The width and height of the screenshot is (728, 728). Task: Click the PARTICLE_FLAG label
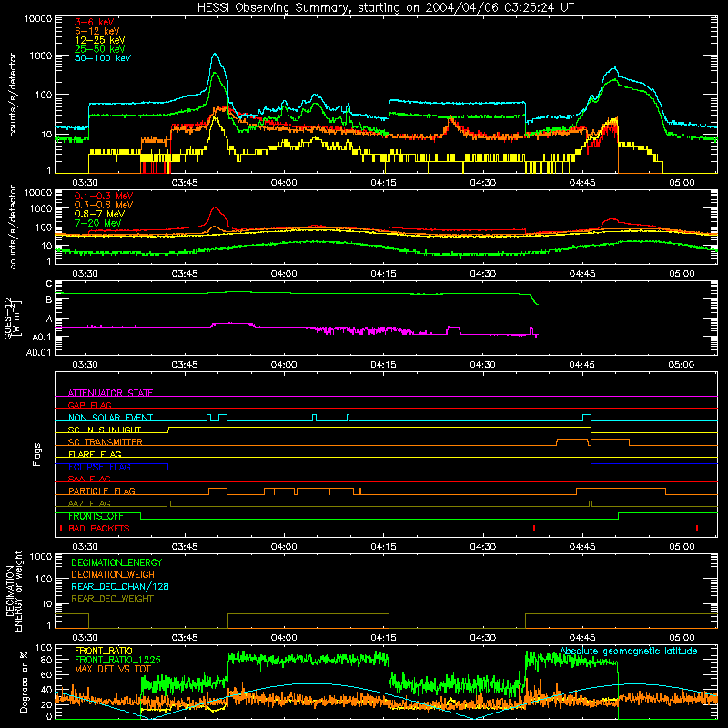point(102,490)
